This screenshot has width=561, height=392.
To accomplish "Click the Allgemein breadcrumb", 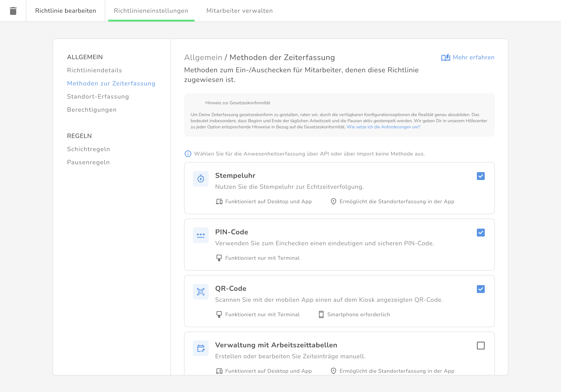I will click(x=203, y=57).
